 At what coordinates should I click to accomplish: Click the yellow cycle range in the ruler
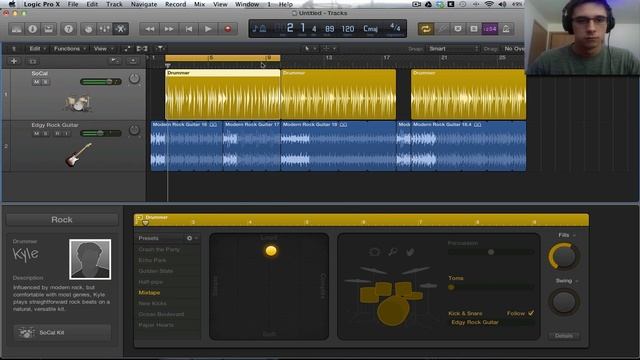click(x=222, y=58)
